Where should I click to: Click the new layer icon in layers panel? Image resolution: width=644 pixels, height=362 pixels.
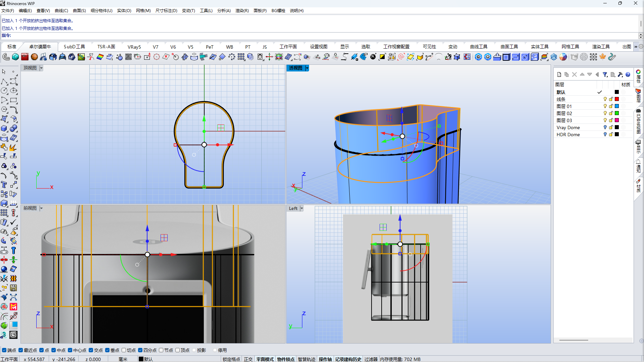[x=559, y=74]
